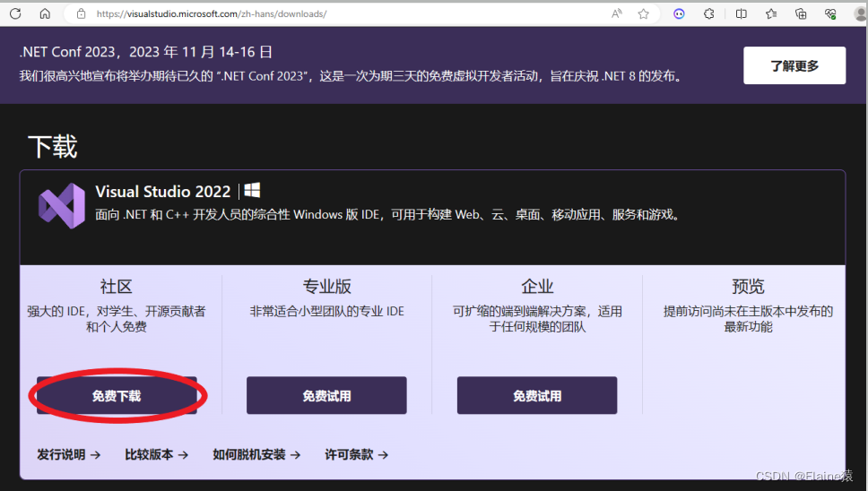The image size is (868, 491).
Task: Click 免费试用 under 专业版
Action: 326,395
